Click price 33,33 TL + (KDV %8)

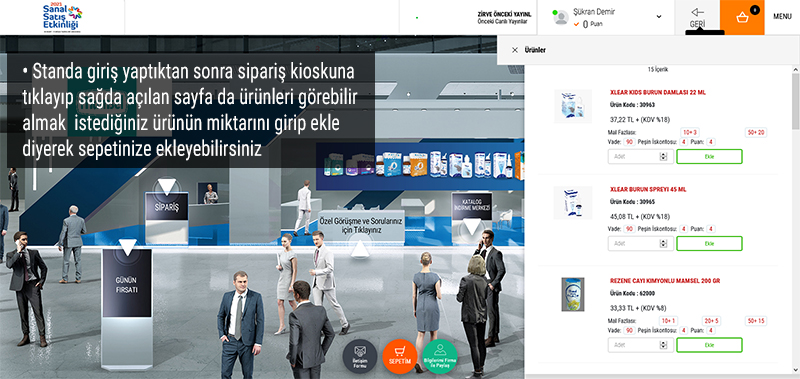point(638,308)
